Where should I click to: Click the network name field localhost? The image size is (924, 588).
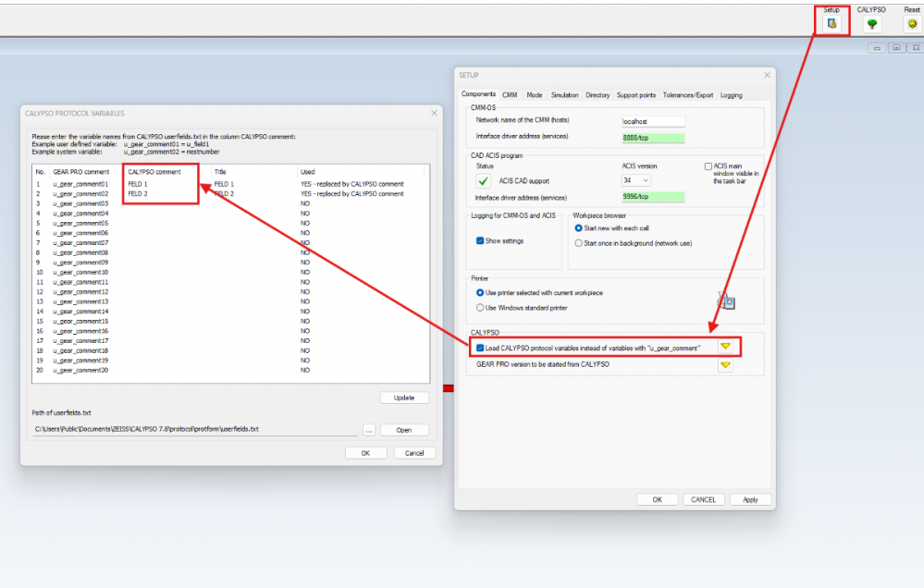653,121
